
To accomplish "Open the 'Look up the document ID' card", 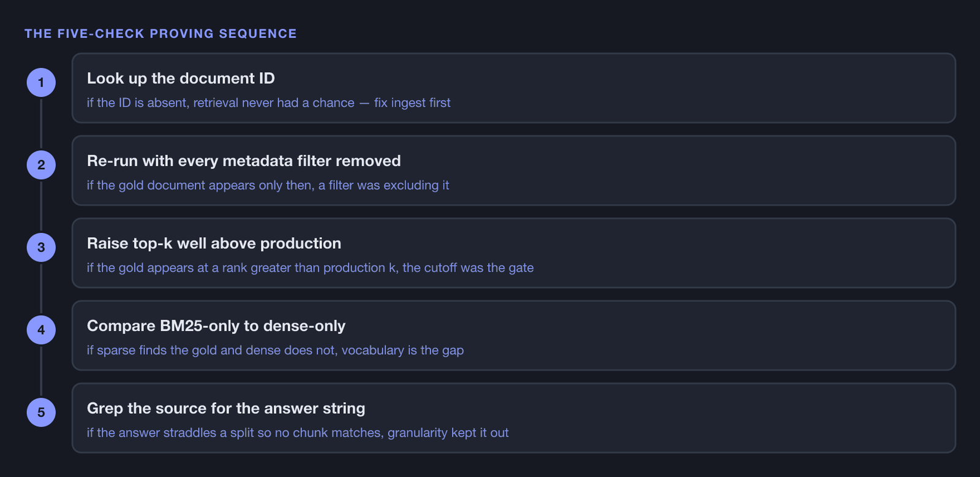I will [513, 88].
